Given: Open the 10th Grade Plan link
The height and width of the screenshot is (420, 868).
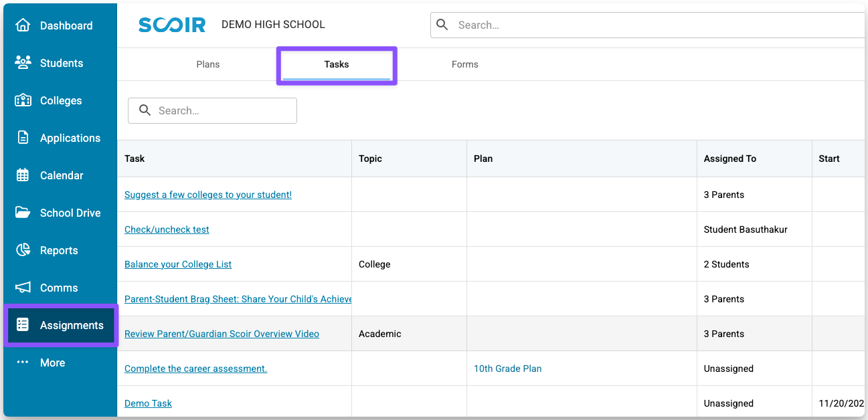Looking at the screenshot, I should coord(507,369).
